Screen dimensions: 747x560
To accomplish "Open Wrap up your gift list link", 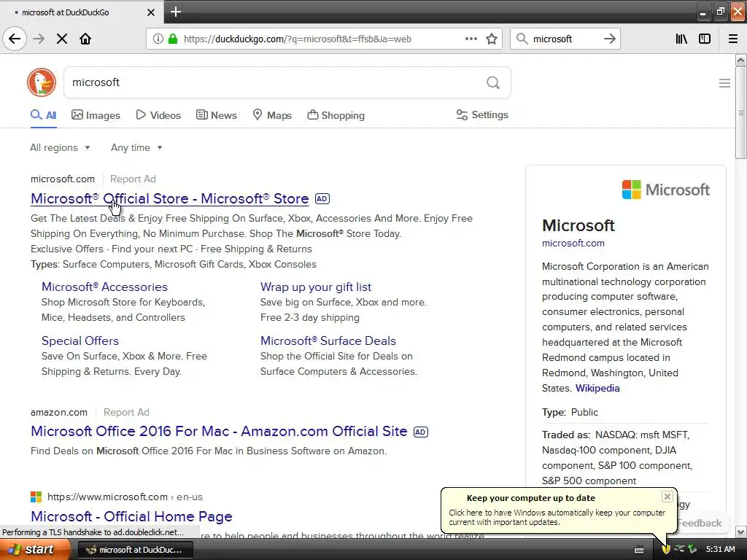I will click(315, 287).
